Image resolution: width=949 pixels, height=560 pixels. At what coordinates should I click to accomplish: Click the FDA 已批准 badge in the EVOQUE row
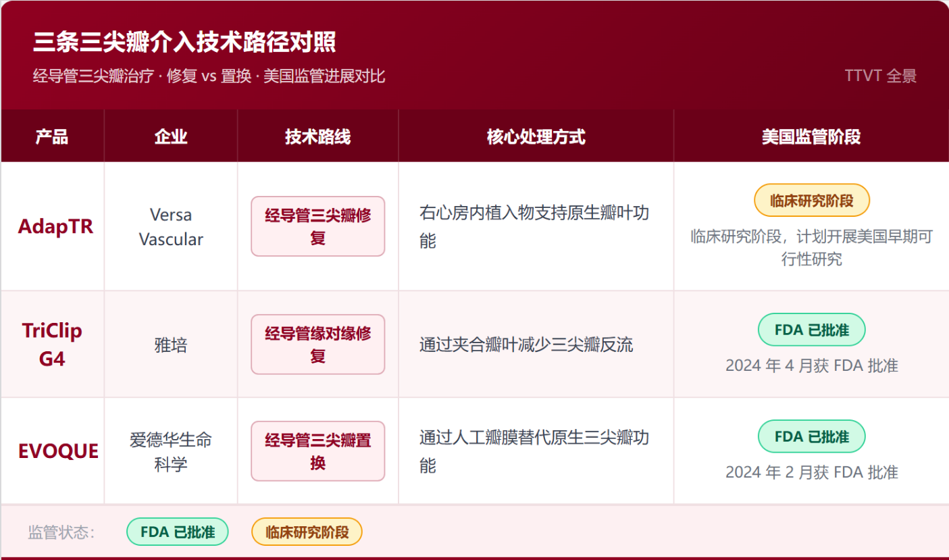[812, 436]
